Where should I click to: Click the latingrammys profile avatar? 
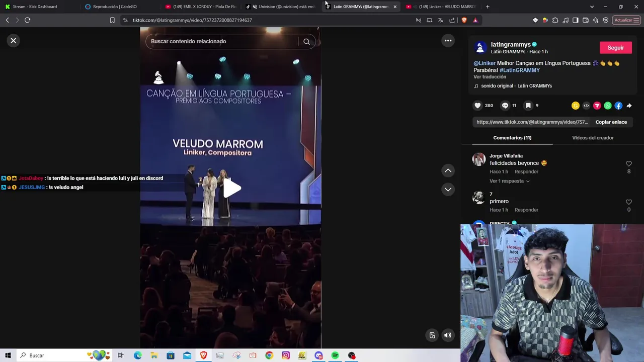click(x=480, y=48)
